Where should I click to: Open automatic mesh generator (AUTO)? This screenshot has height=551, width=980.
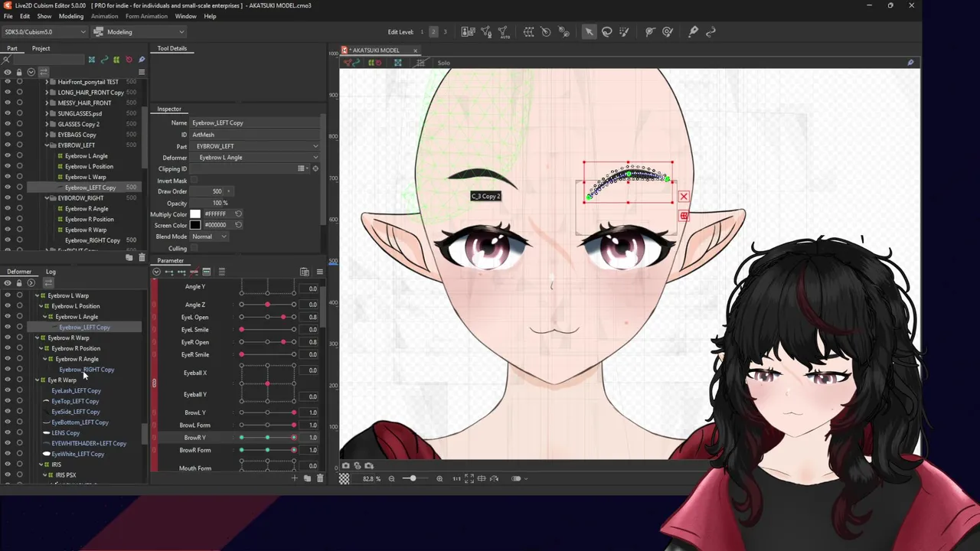pyautogui.click(x=503, y=31)
